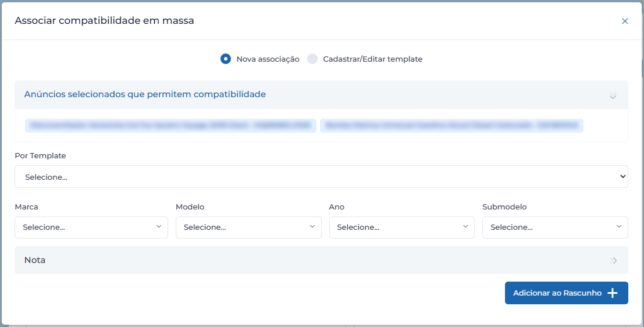This screenshot has width=644, height=327.
Task: Click the Anúncios selecionados que permitem compatibilidade header
Action: click(x=145, y=94)
